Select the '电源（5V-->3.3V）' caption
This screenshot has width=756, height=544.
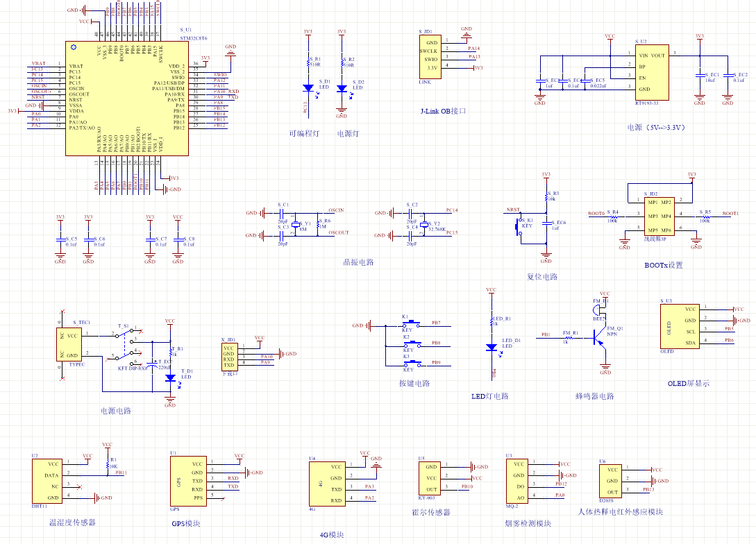[656, 127]
